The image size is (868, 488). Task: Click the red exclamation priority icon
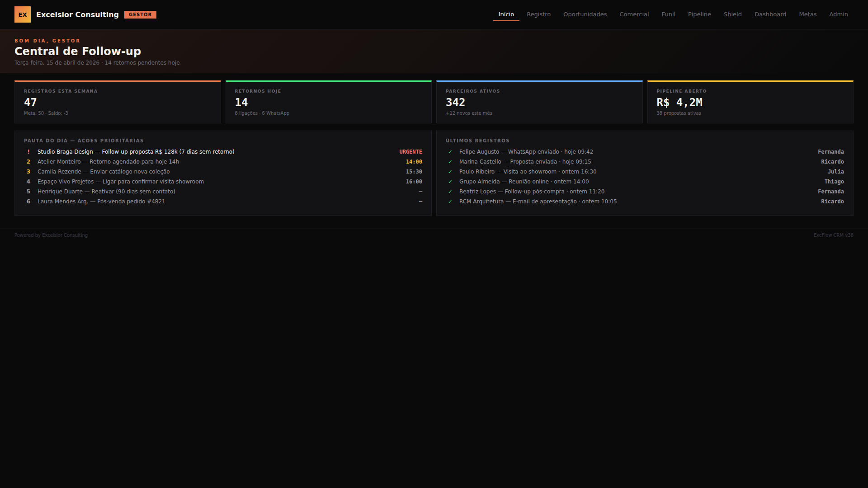(28, 152)
